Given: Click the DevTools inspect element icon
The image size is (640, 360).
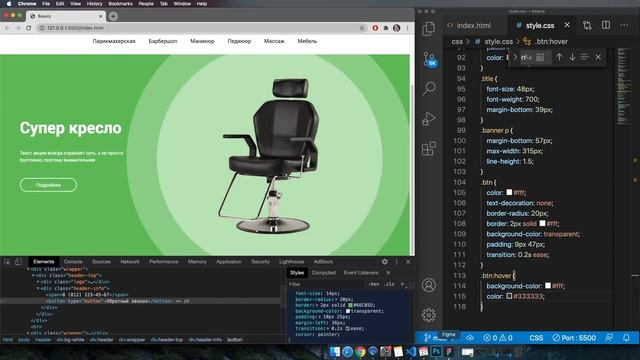Looking at the screenshot, I should pyautogui.click(x=7, y=262).
